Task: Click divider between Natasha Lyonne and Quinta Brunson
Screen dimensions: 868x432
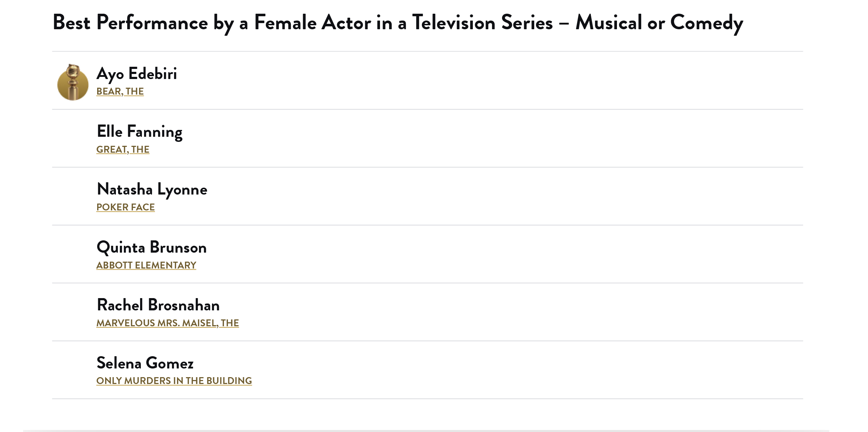Action: point(427,225)
